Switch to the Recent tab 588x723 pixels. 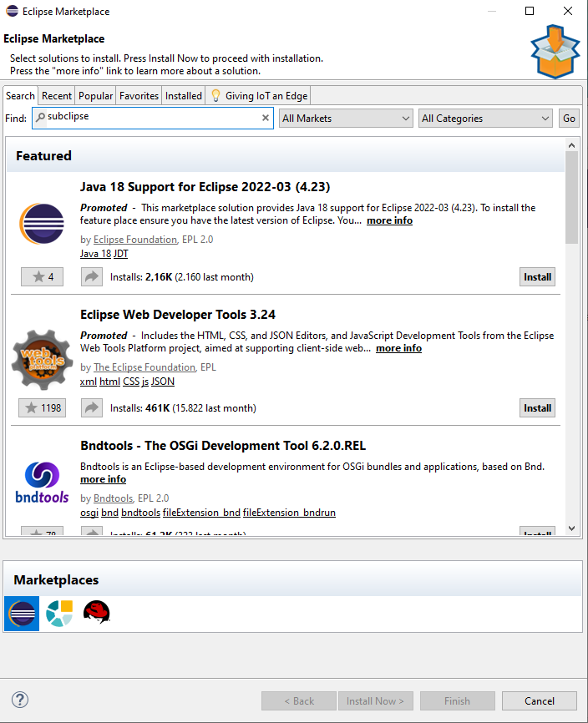(56, 95)
